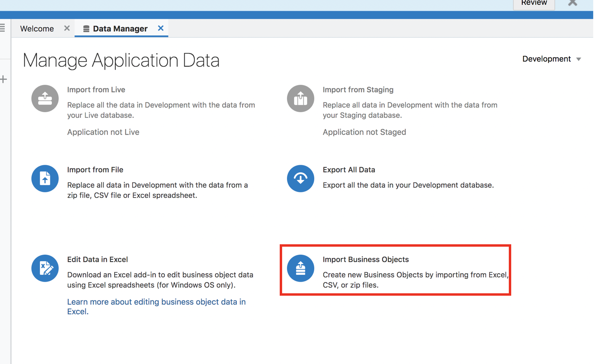Click the Application not Live text
Screen dimensions: 594x364
click(x=103, y=132)
